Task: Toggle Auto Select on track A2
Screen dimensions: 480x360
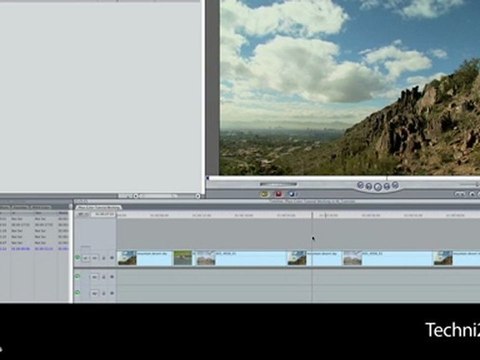Action: (112, 293)
